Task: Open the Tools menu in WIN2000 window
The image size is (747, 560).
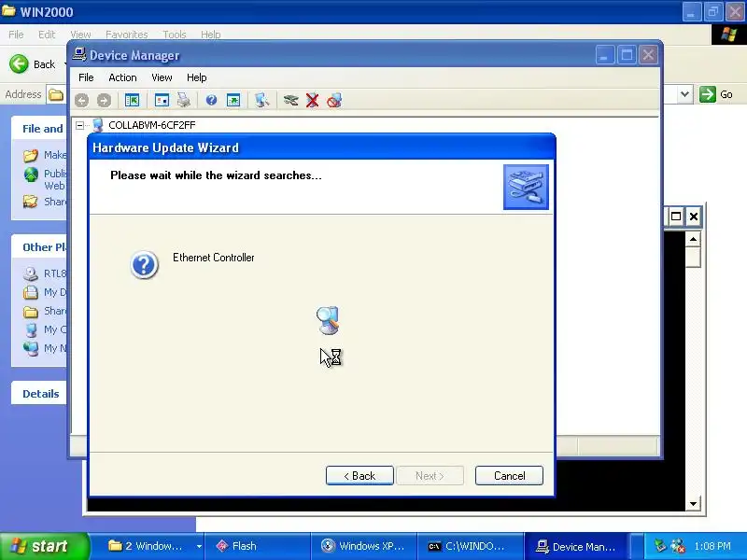Action: tap(175, 35)
